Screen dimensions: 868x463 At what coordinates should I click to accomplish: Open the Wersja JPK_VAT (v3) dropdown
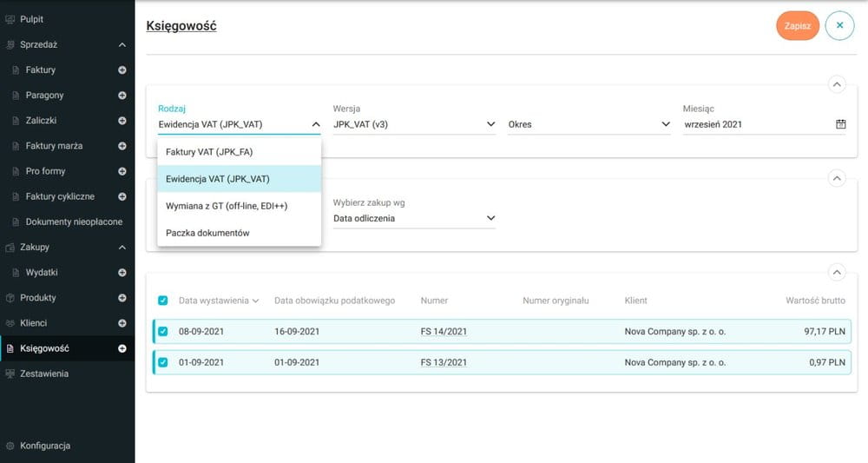click(x=414, y=124)
